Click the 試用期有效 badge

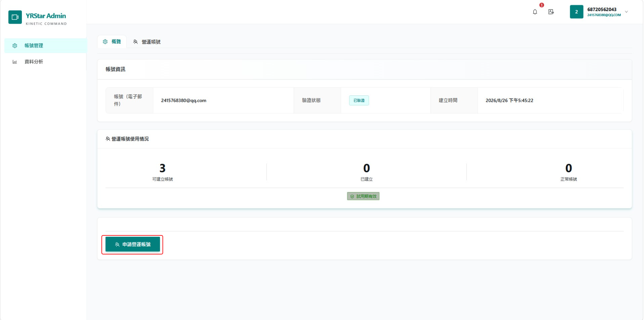click(363, 196)
